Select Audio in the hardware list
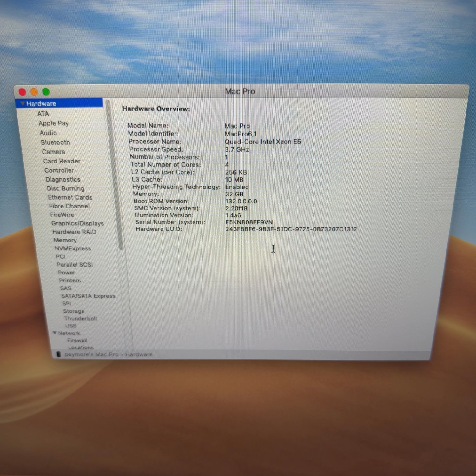476x476 pixels. click(x=48, y=133)
